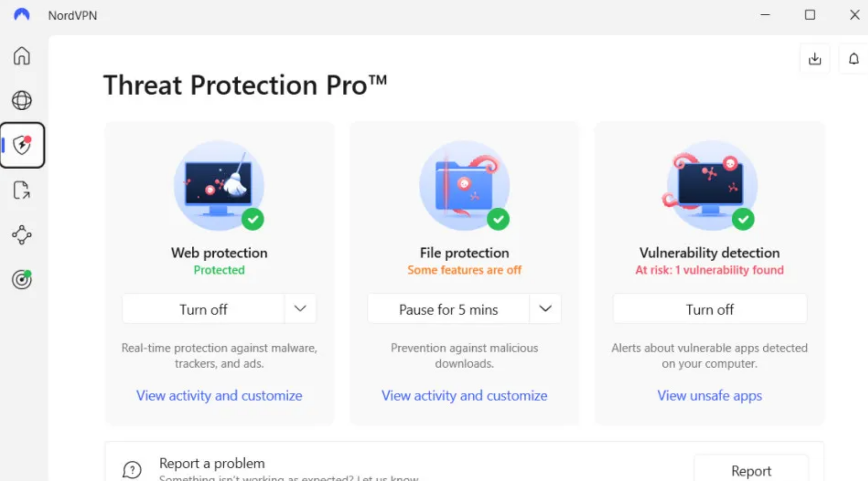Turn off Web protection

(203, 309)
